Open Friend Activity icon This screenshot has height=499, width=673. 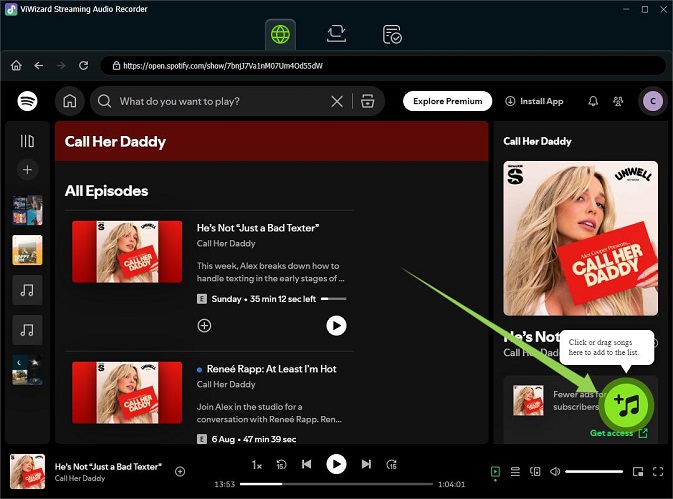(x=618, y=101)
